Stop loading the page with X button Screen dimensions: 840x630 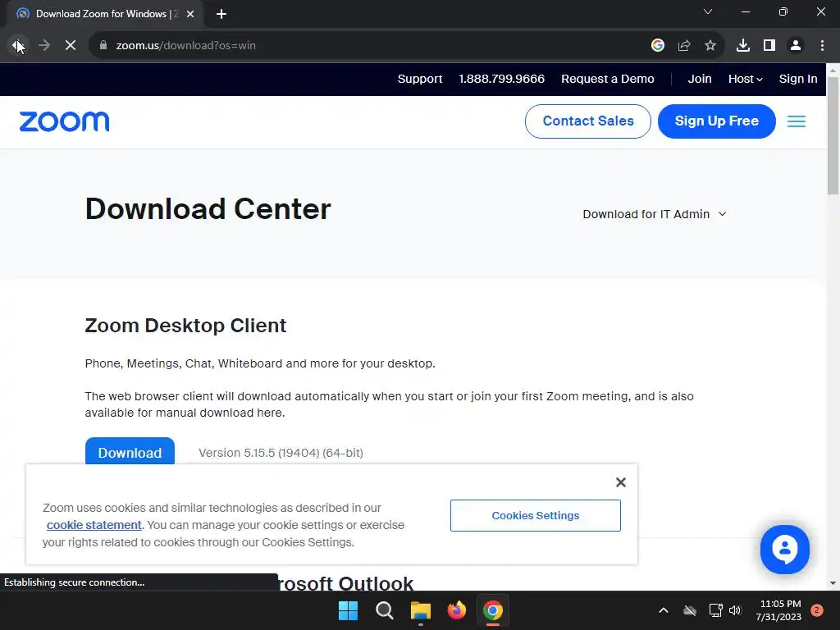click(71, 46)
